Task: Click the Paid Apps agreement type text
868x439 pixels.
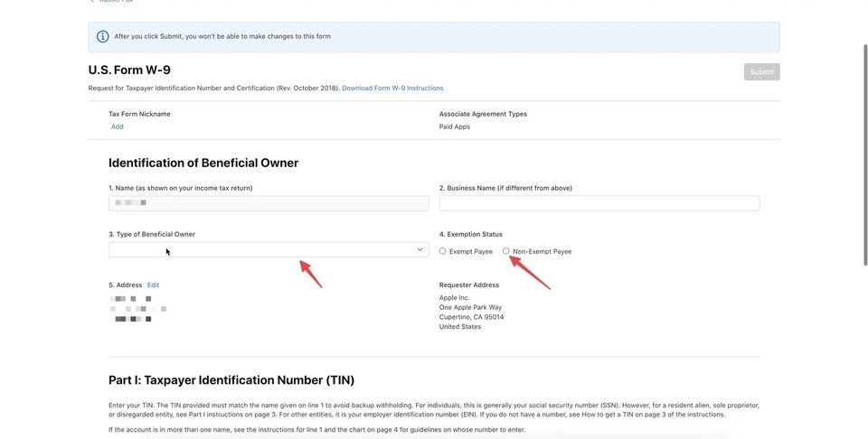Action: click(x=455, y=126)
